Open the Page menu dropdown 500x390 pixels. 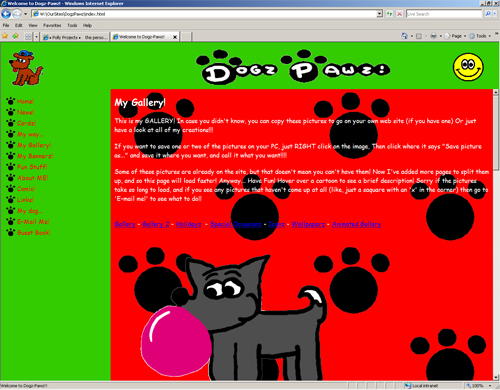pyautogui.click(x=455, y=36)
